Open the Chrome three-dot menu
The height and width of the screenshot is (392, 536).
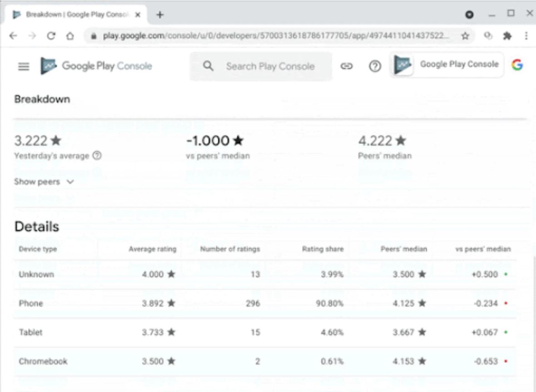526,35
